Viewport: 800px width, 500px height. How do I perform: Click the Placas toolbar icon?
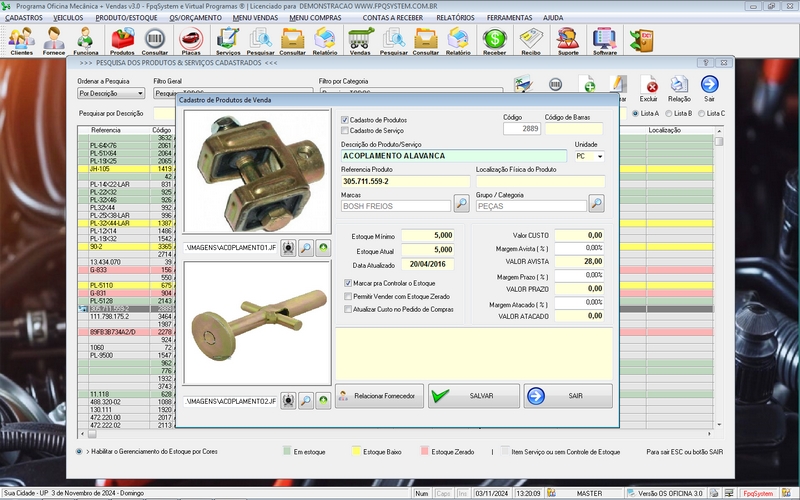(x=190, y=40)
